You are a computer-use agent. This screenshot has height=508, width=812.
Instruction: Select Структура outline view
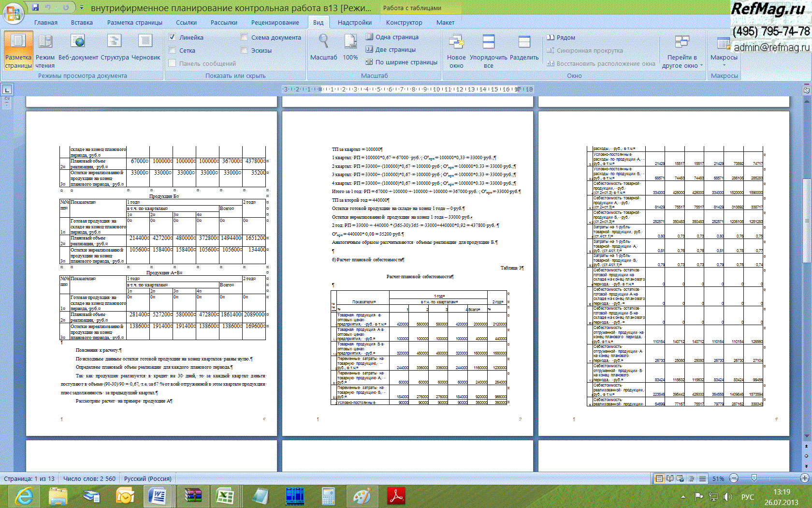(115, 43)
